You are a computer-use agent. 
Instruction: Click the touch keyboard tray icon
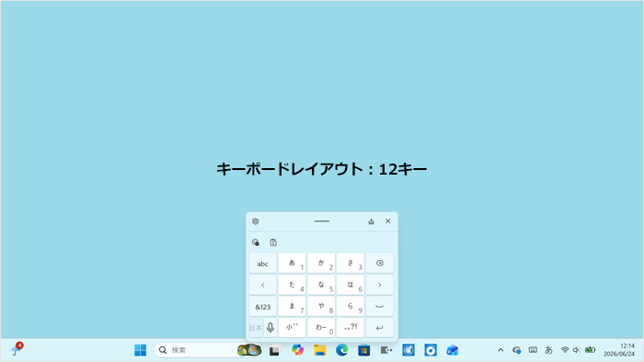click(x=533, y=350)
